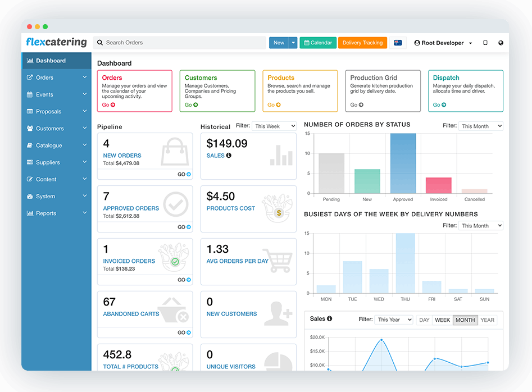Click the mobile device icon in the header
Image resolution: width=532 pixels, height=392 pixels.
pos(485,43)
